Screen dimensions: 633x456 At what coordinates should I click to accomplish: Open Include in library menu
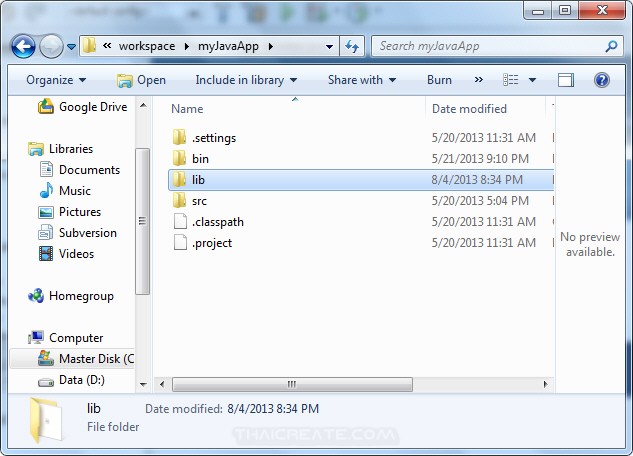(246, 80)
